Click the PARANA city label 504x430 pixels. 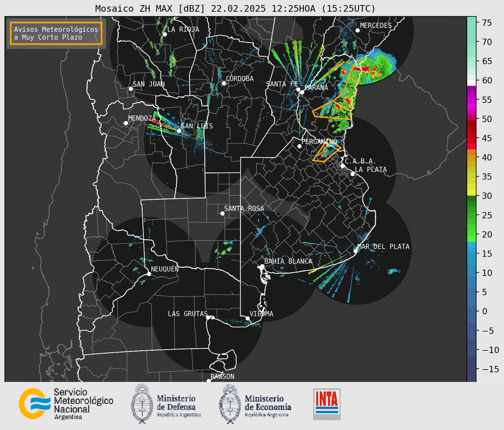pyautogui.click(x=316, y=88)
